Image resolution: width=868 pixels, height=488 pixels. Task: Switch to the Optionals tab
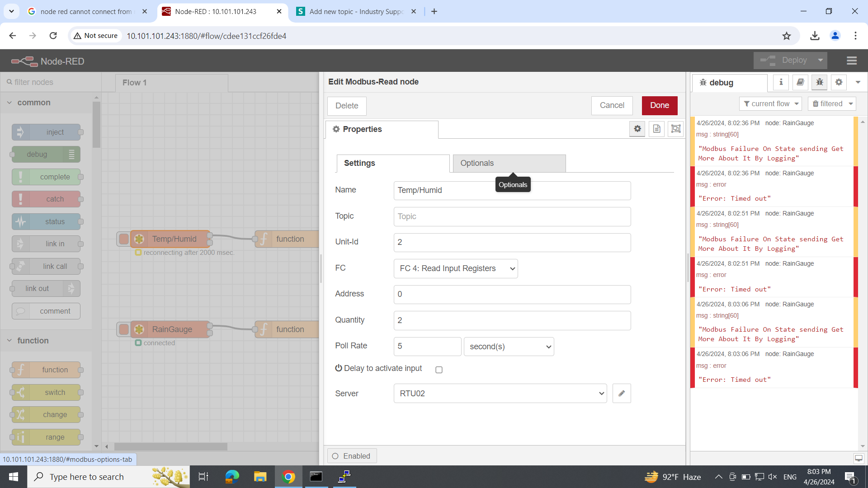509,163
